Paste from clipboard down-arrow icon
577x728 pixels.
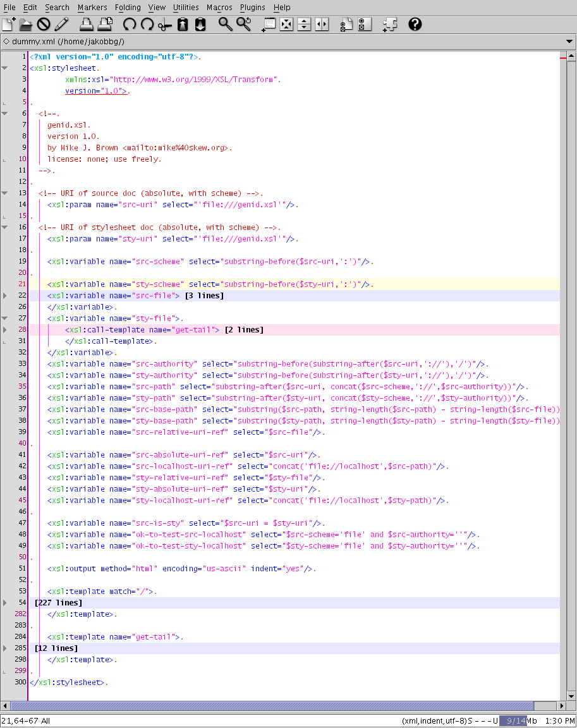(x=200, y=24)
